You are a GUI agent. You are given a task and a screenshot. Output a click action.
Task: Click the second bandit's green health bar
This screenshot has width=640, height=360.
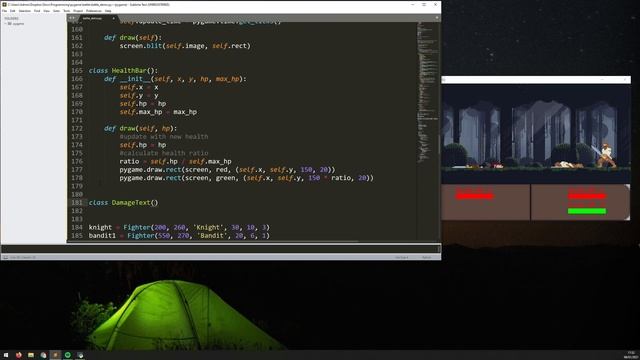click(587, 211)
